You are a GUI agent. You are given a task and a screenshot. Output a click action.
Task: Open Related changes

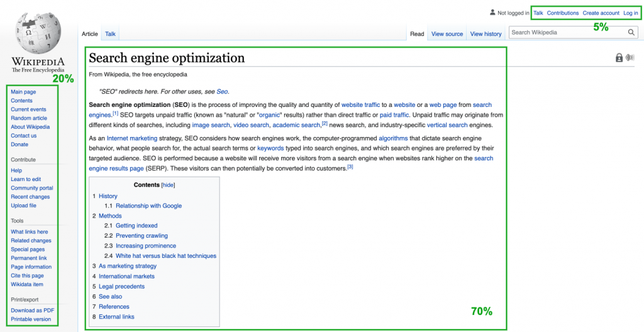point(31,240)
